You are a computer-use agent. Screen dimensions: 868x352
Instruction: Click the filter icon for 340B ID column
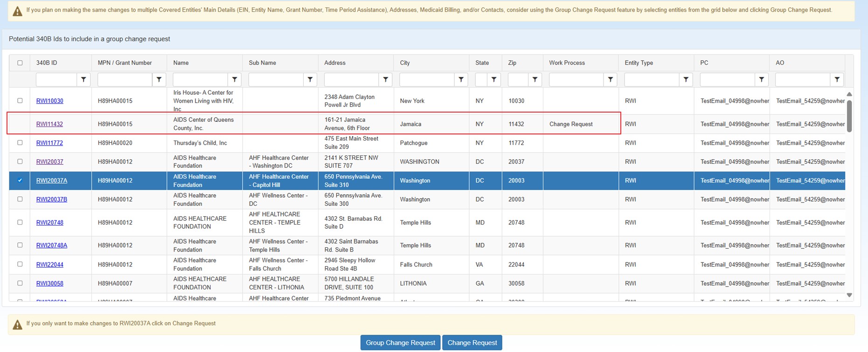coord(83,80)
